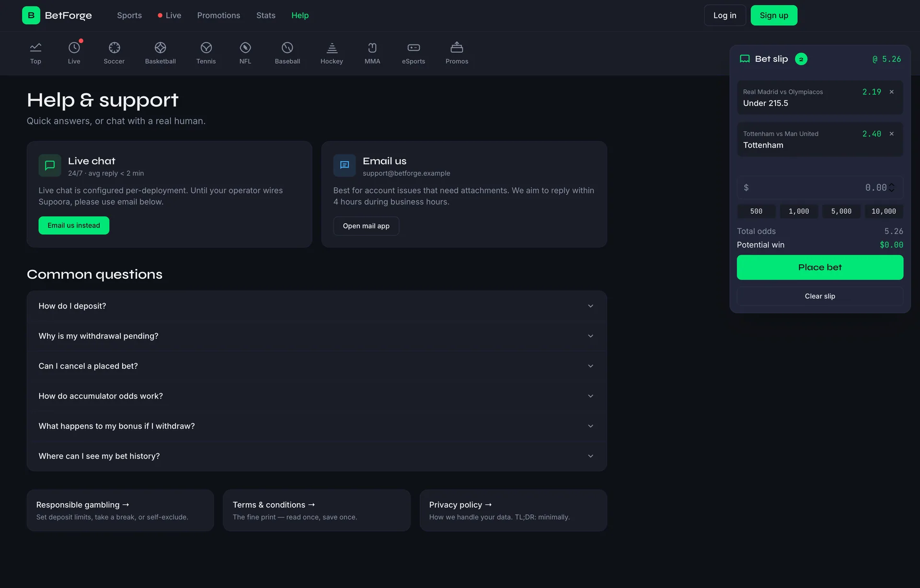Remove Tottenham vs Man United selection
This screenshot has width=920, height=588.
[892, 134]
